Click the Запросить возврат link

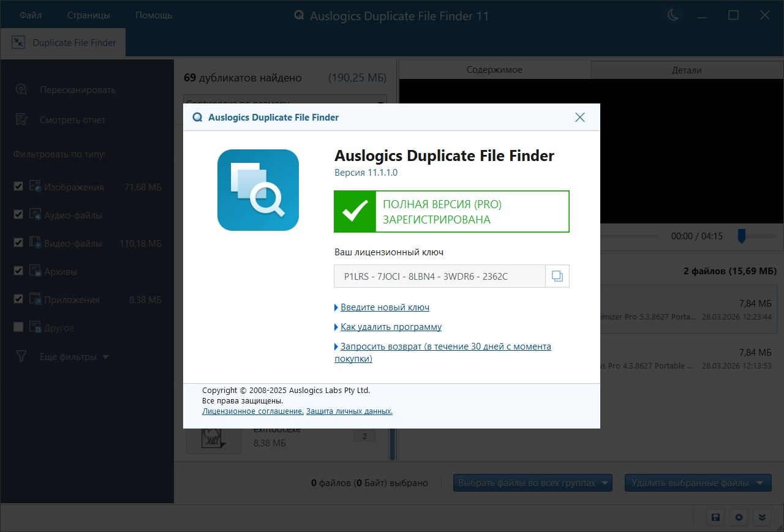443,353
